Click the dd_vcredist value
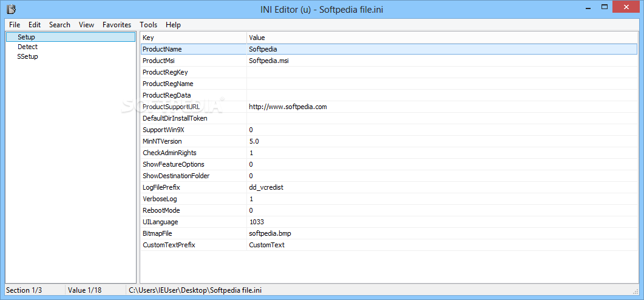Screen dimensions: 644x300 pos(266,187)
